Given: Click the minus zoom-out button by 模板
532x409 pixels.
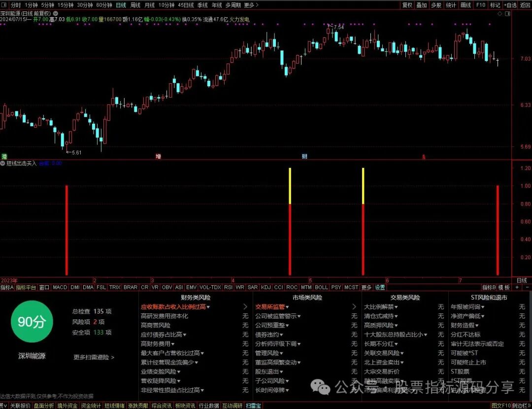Looking at the screenshot, I should pos(527,287).
